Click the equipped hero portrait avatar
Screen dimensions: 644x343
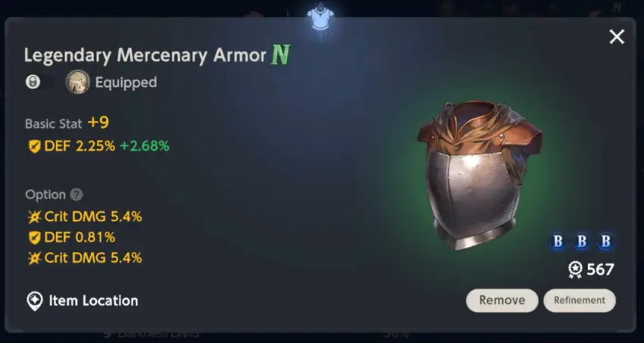coord(77,82)
